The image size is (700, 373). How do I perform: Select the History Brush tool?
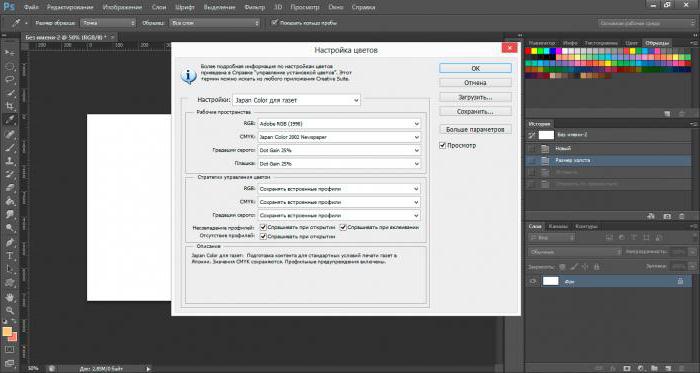point(10,174)
